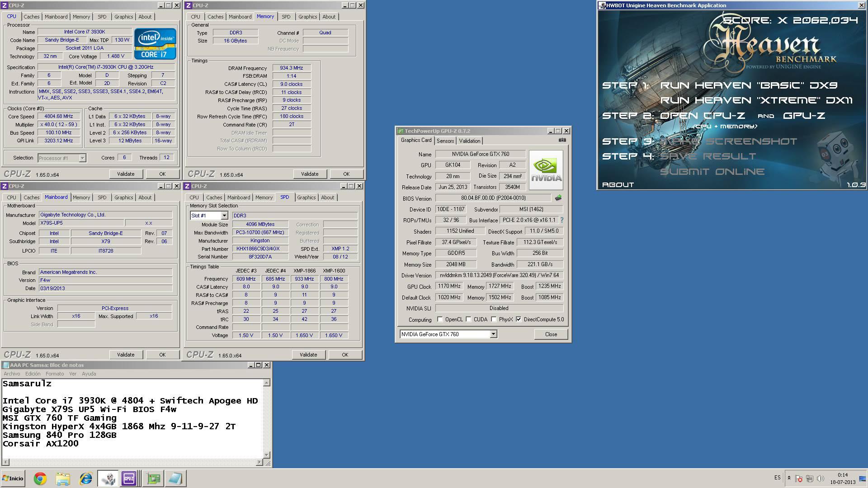Click the Intel Core i7 logo in CPU-Z
Image resolution: width=868 pixels, height=488 pixels.
click(155, 44)
